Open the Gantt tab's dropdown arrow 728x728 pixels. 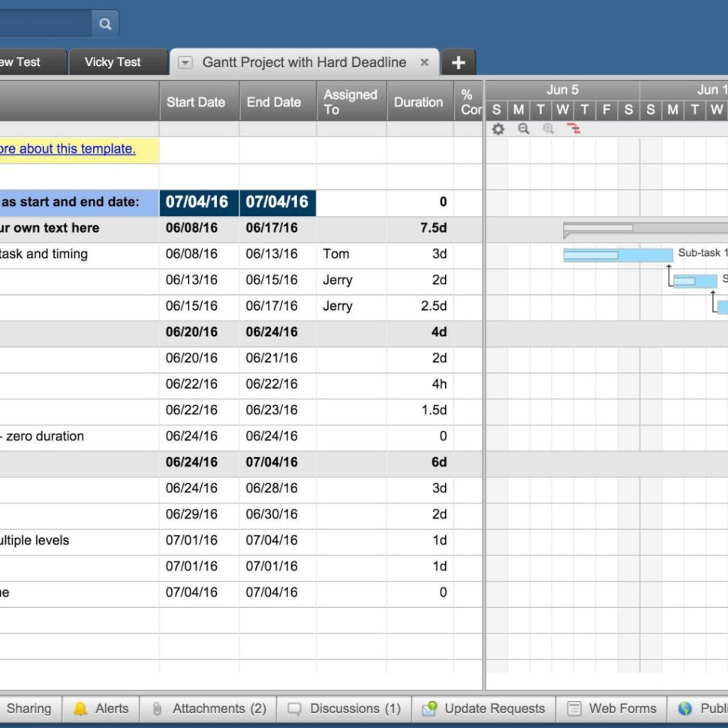tap(184, 63)
